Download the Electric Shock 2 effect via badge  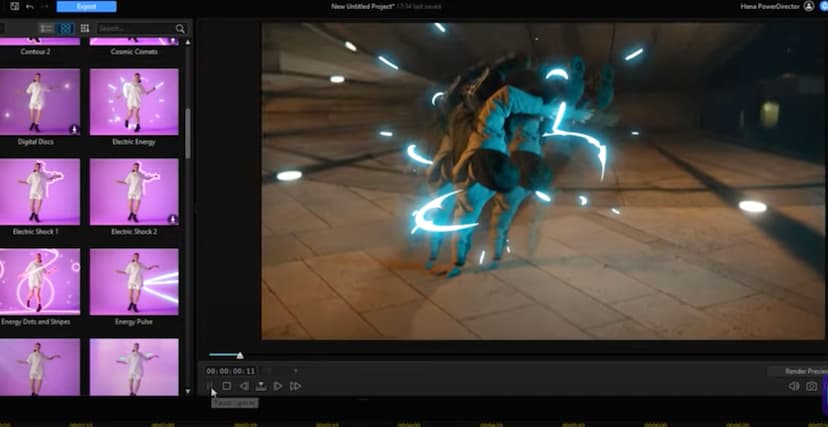tap(172, 219)
